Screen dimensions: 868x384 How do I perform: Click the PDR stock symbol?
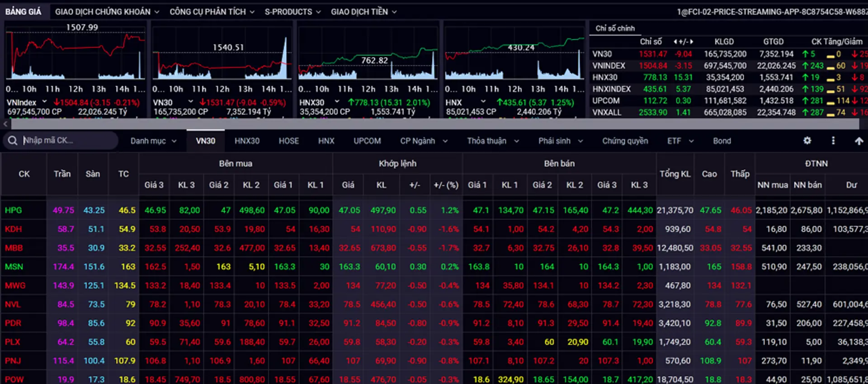tap(13, 323)
